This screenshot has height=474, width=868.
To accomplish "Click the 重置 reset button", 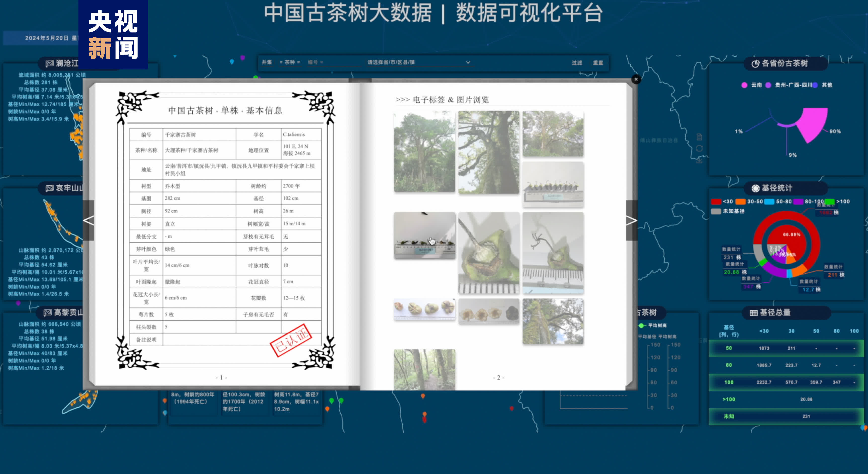I will click(x=598, y=63).
